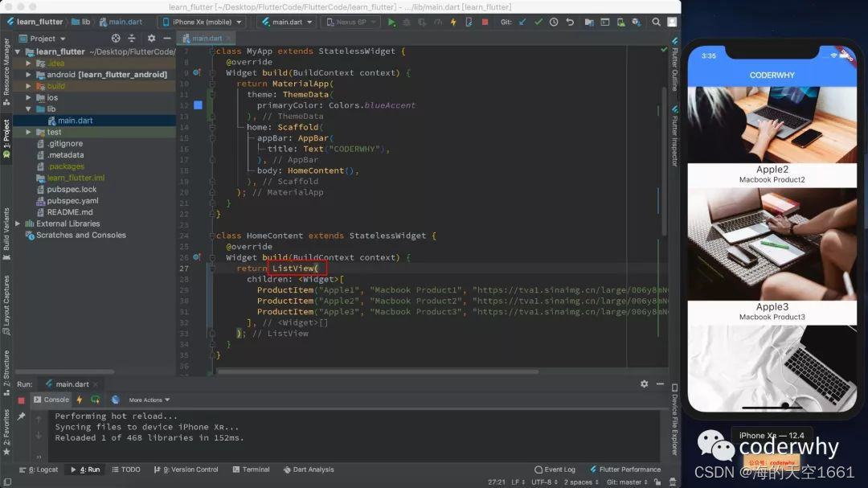
Task: Open Search Everywhere magnifier icon
Action: tap(656, 23)
